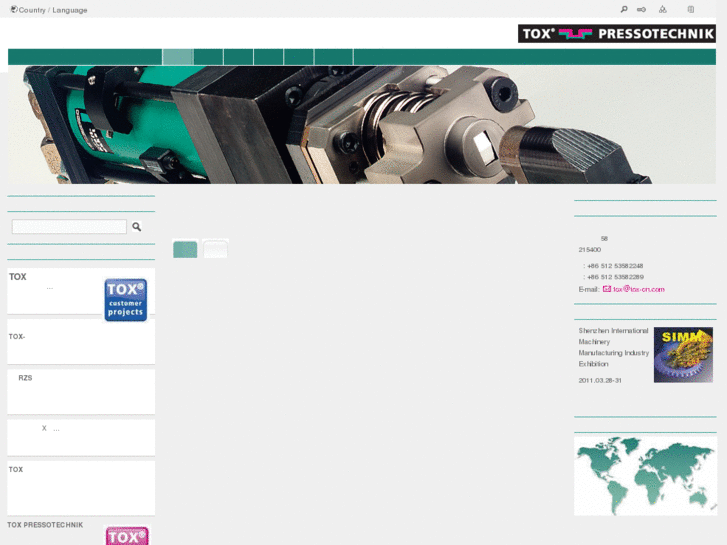Click the white tab button next to the teal one

point(216,249)
